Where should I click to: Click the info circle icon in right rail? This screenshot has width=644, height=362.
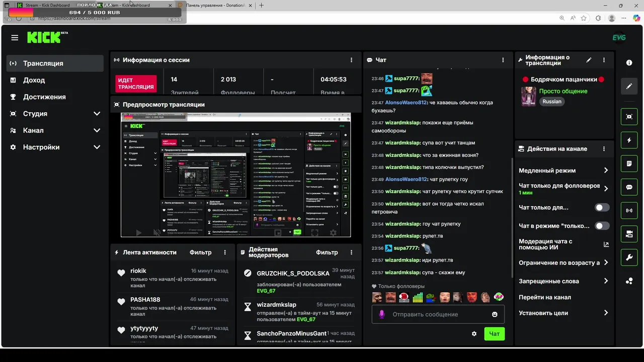[629, 63]
